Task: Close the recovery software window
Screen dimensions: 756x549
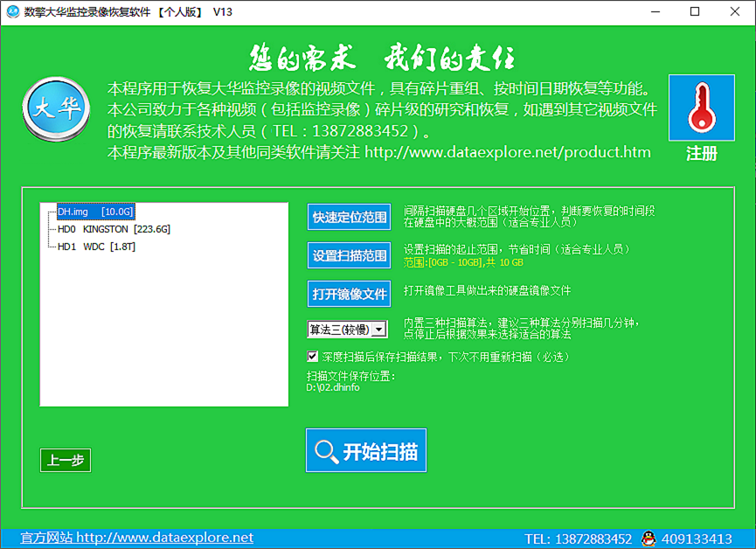Action: pyautogui.click(x=735, y=11)
